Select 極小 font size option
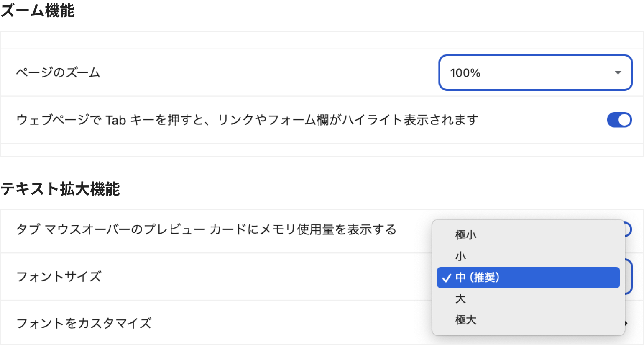Image resolution: width=644 pixels, height=345 pixels. pos(466,235)
